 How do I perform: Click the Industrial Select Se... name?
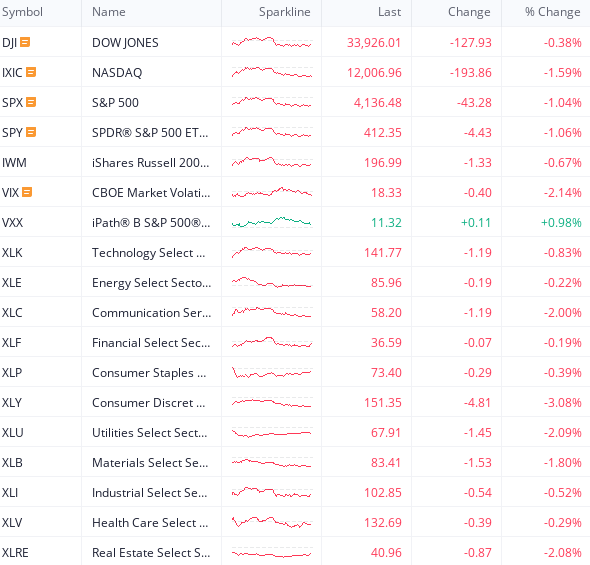pyautogui.click(x=150, y=493)
